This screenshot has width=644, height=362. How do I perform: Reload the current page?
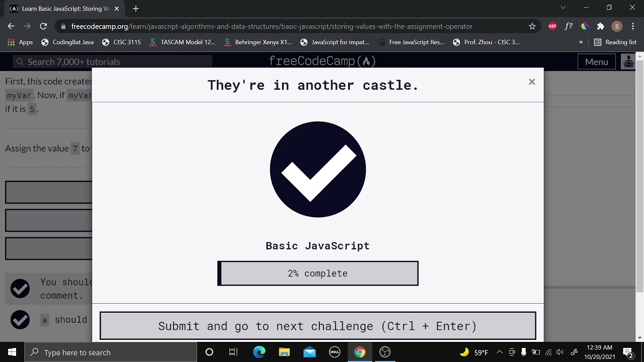[x=43, y=26]
